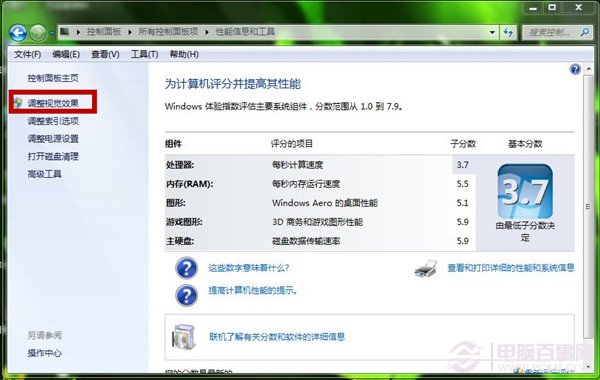
Task: Open the recent pages dropdown arrow beside Forward
Action: (52, 33)
